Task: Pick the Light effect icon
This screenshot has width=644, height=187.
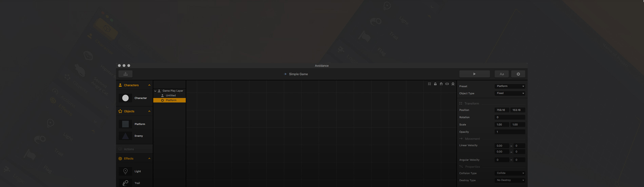Action: click(x=125, y=171)
